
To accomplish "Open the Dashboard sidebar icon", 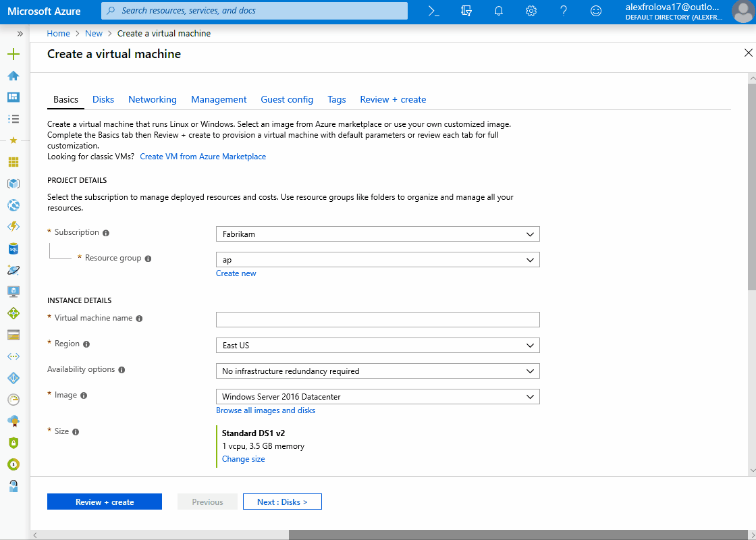I will point(13,97).
